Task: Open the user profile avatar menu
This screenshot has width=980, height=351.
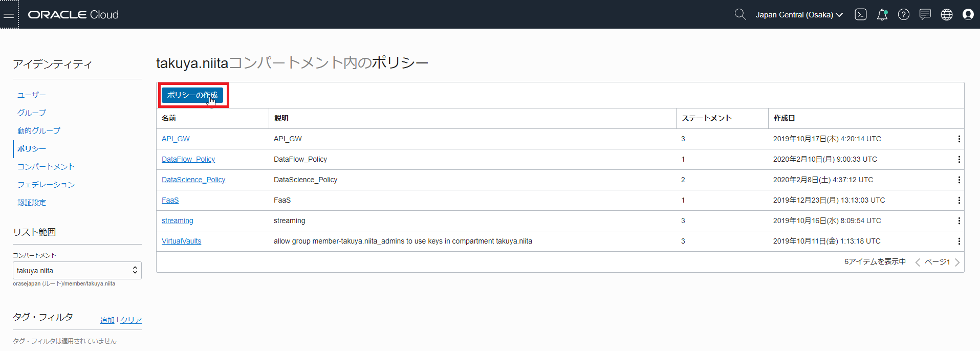Action: tap(968, 14)
